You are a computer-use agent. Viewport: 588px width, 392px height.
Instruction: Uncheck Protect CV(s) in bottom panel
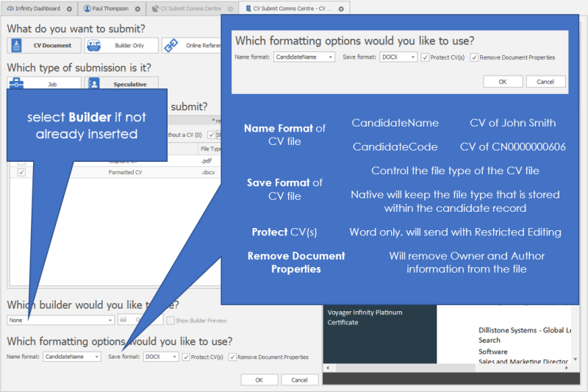(186, 357)
